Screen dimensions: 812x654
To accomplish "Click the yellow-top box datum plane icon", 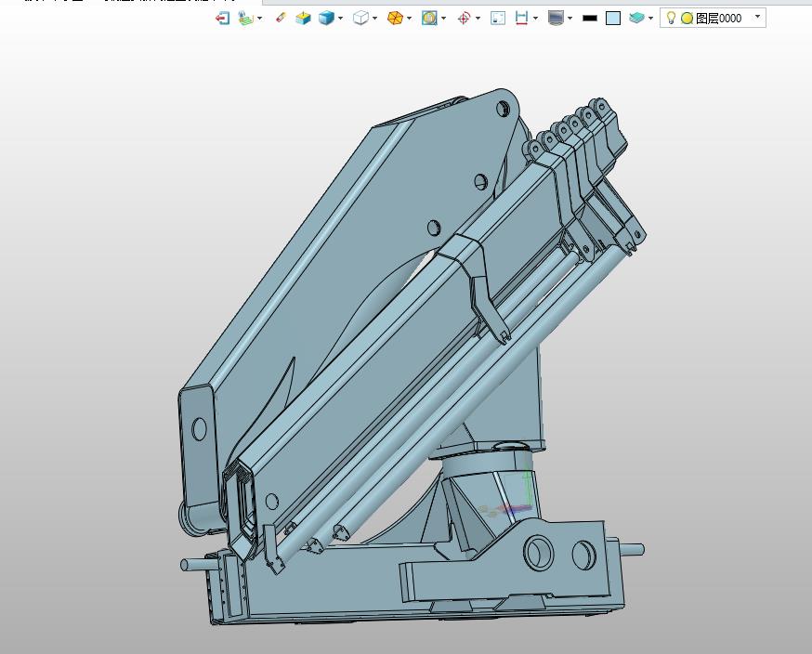I will tap(303, 19).
